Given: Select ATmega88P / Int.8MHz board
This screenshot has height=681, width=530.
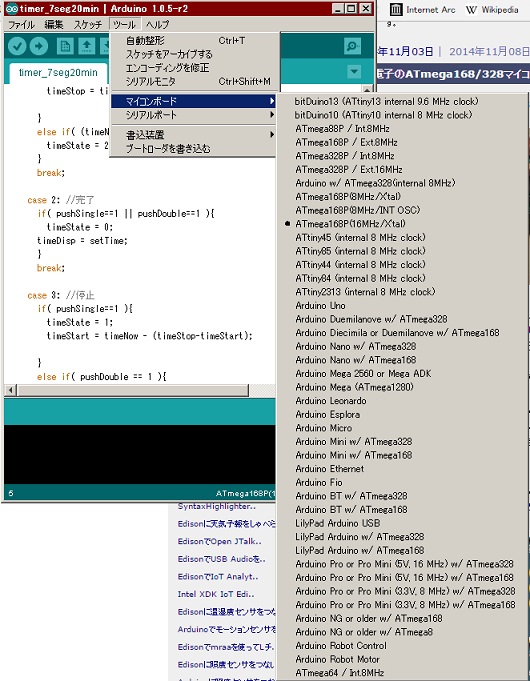Looking at the screenshot, I should (x=402, y=129).
